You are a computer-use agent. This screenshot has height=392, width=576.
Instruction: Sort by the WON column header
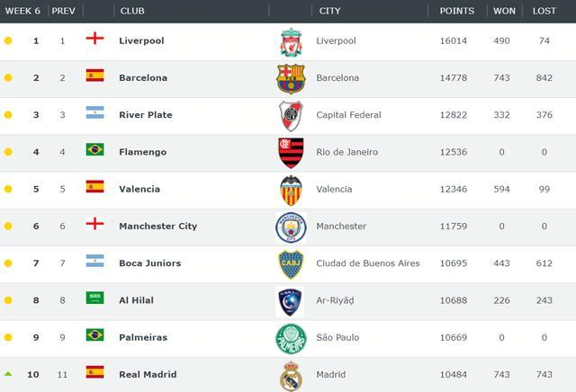pos(504,11)
